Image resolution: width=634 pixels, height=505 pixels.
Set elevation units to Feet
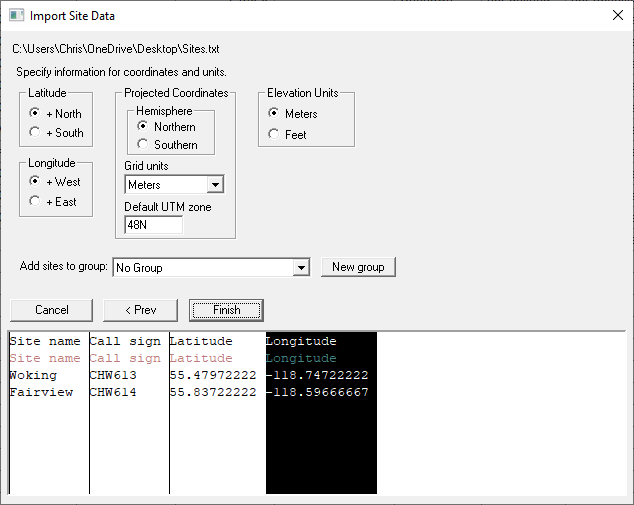point(274,134)
